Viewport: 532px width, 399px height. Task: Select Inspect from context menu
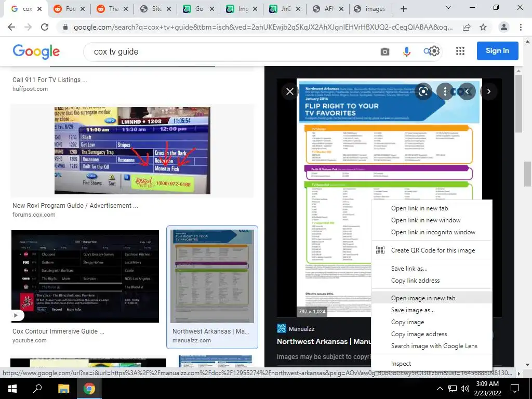(432, 363)
